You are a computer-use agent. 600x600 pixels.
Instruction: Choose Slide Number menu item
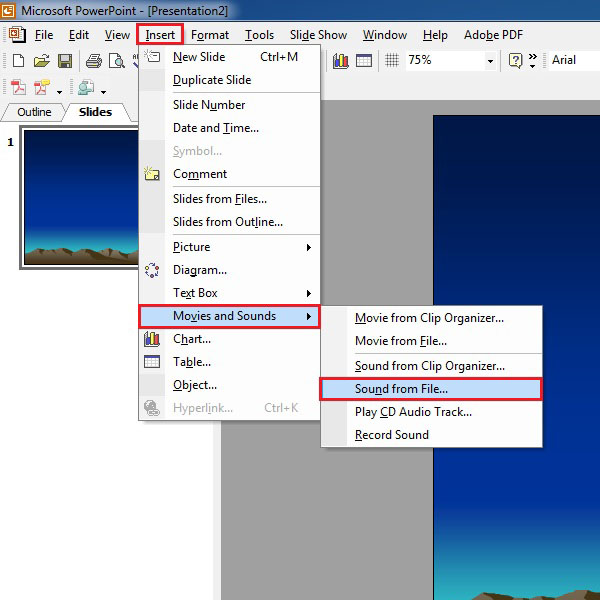pos(229,105)
